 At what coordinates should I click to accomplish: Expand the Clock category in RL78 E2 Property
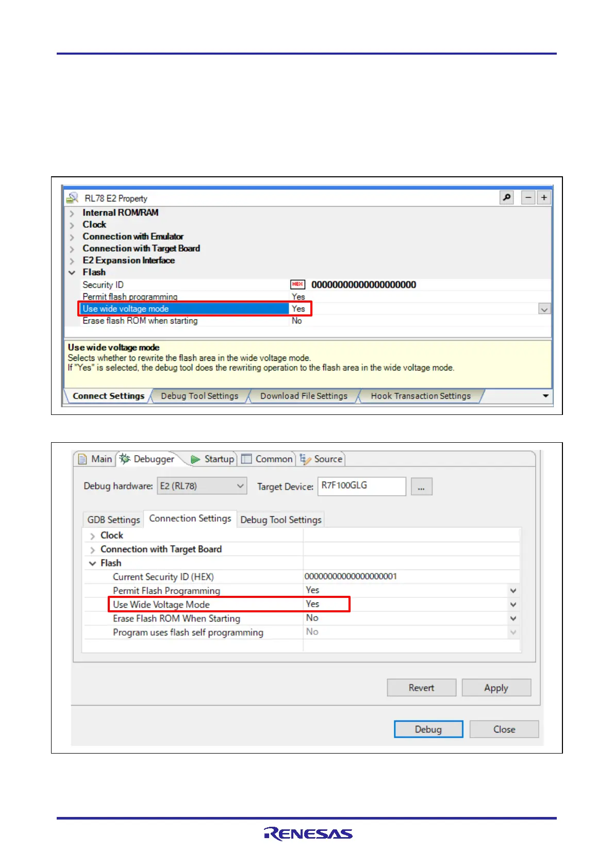(72, 225)
